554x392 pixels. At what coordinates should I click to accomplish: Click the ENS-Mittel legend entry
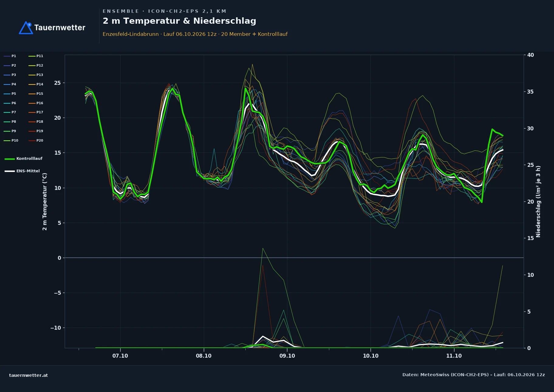coord(22,171)
